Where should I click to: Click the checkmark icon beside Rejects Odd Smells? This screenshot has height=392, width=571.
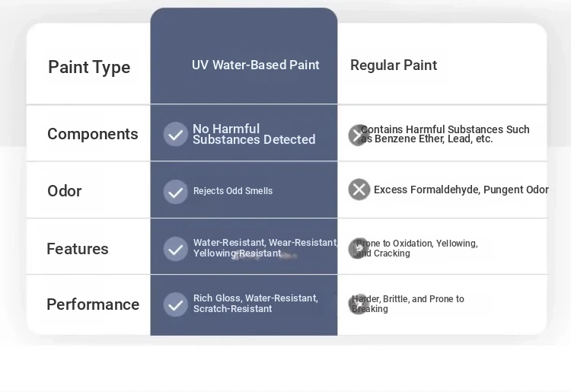[176, 192]
